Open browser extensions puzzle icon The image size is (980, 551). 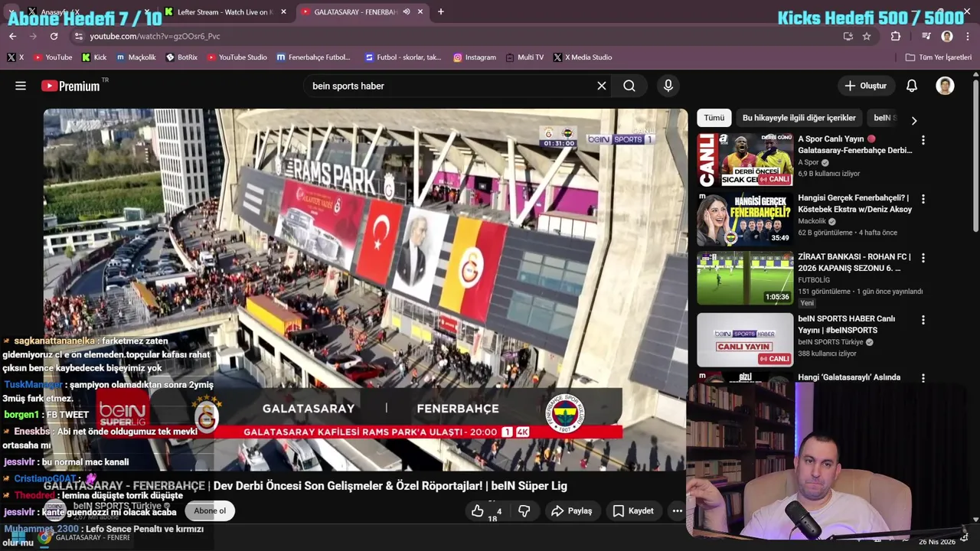896,36
